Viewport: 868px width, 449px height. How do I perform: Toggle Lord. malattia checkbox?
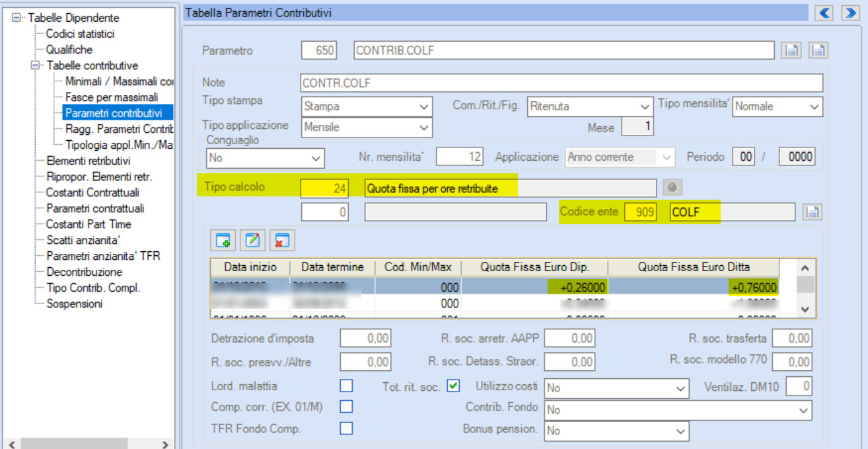[346, 386]
